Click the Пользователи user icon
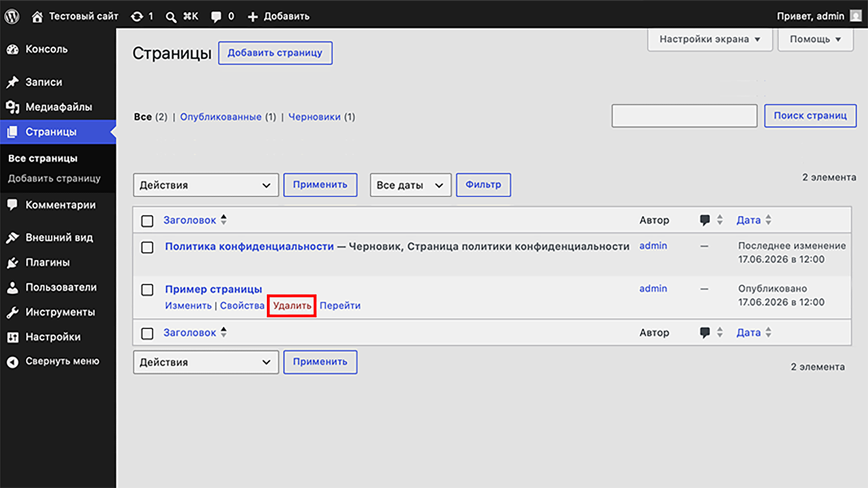Viewport: 868px width, 488px height. tap(12, 287)
